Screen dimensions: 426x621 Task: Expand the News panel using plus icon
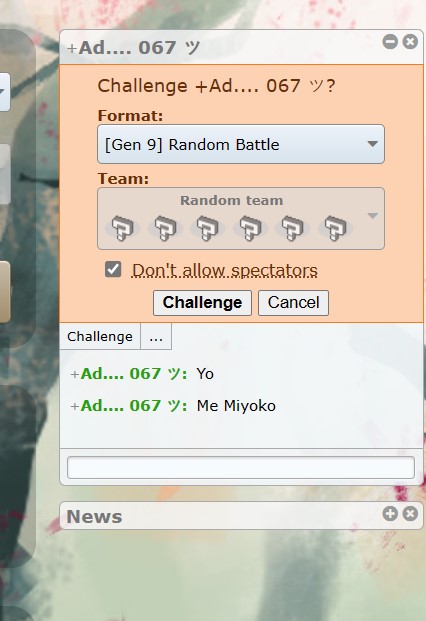[x=390, y=514]
